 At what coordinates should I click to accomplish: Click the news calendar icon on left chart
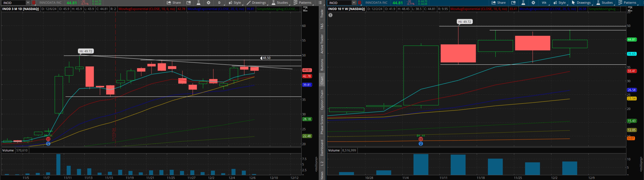[188, 3]
